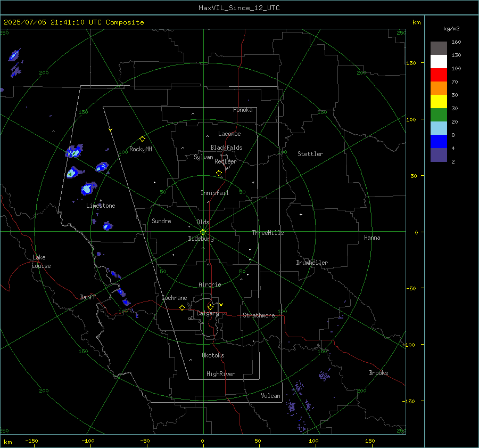Select the Innisfail map label
479x448 pixels.
coord(214,193)
